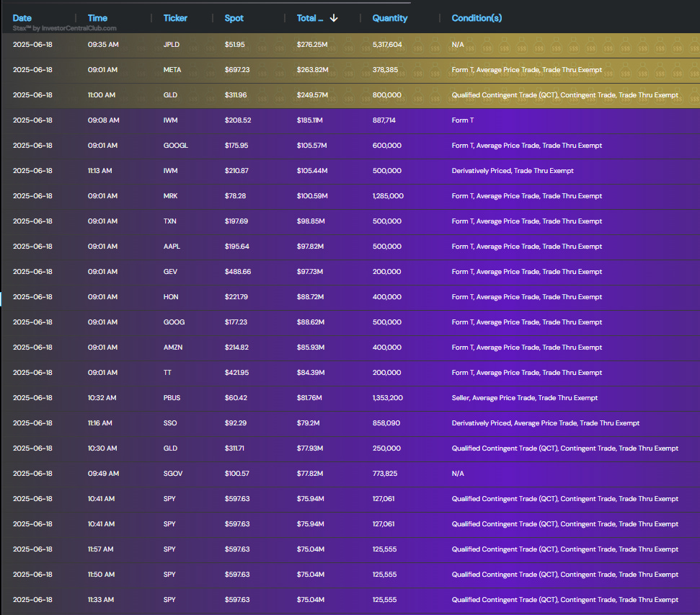Click the $249.57M total value

pyautogui.click(x=312, y=95)
